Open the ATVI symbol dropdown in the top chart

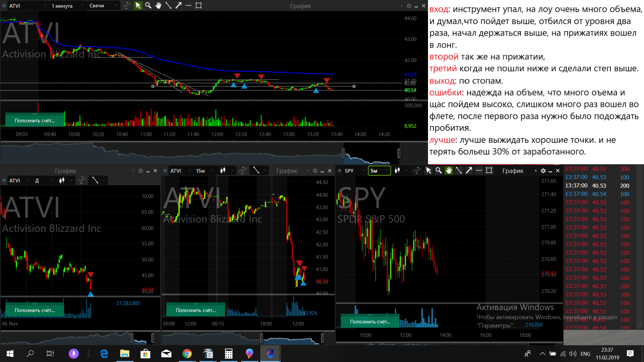click(x=28, y=6)
